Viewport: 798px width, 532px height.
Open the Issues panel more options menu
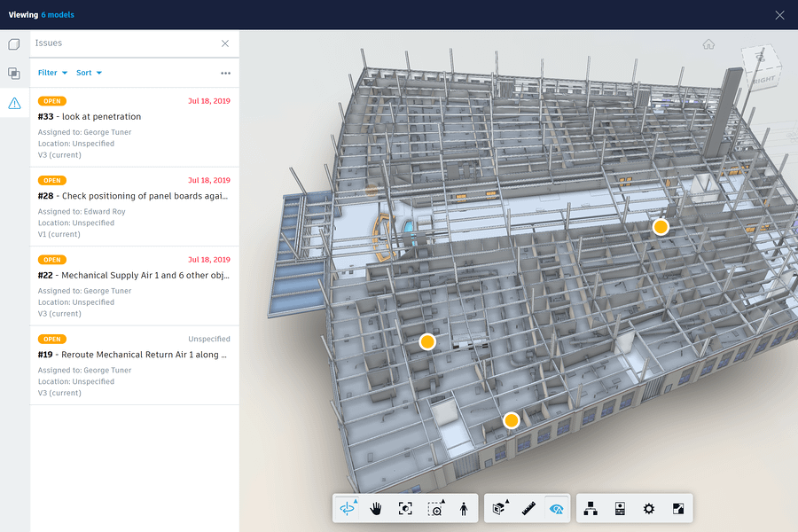tap(225, 74)
